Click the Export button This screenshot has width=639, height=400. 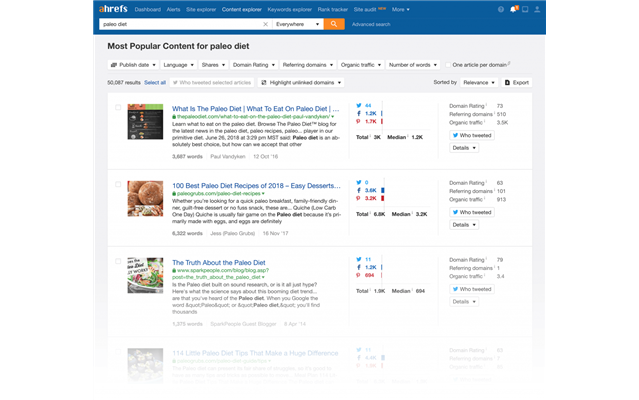tap(518, 82)
